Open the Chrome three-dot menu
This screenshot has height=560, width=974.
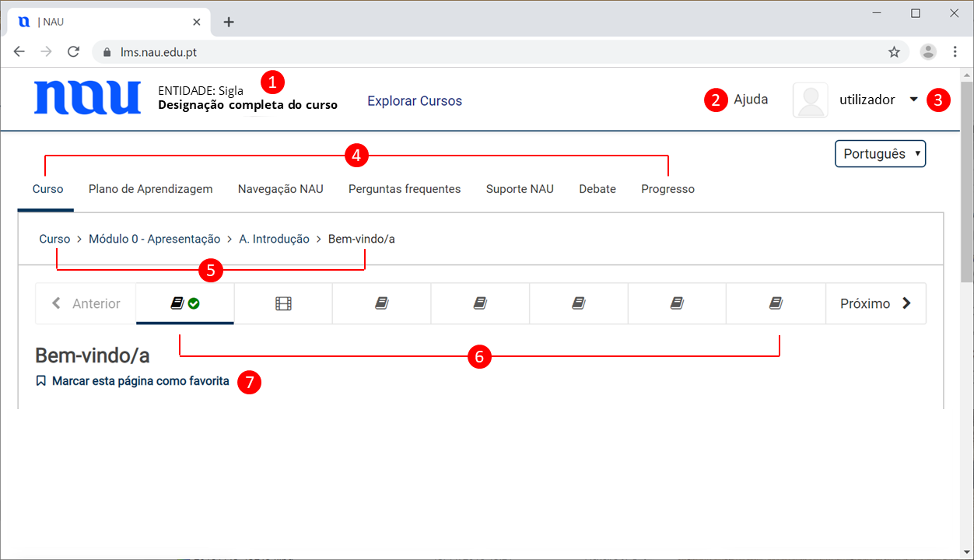955,52
